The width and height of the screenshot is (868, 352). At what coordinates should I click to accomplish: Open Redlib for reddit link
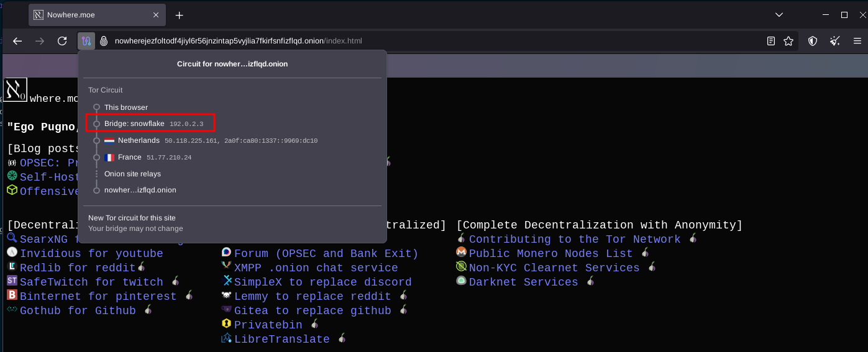[78, 268]
